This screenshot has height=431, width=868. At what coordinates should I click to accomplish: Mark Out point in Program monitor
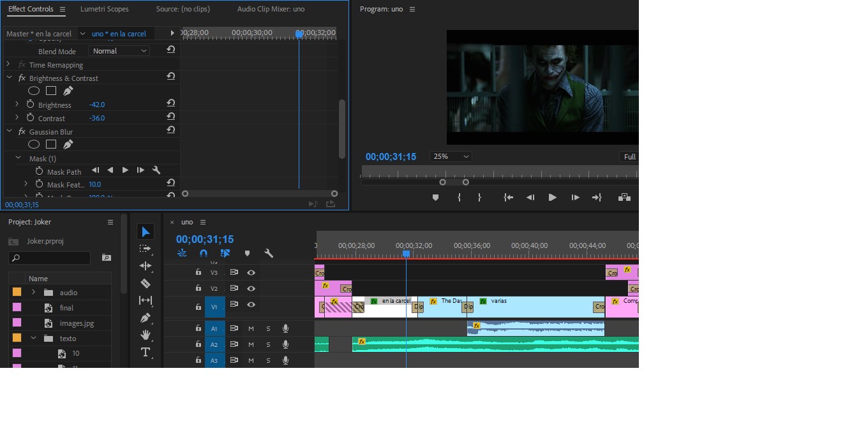[479, 198]
